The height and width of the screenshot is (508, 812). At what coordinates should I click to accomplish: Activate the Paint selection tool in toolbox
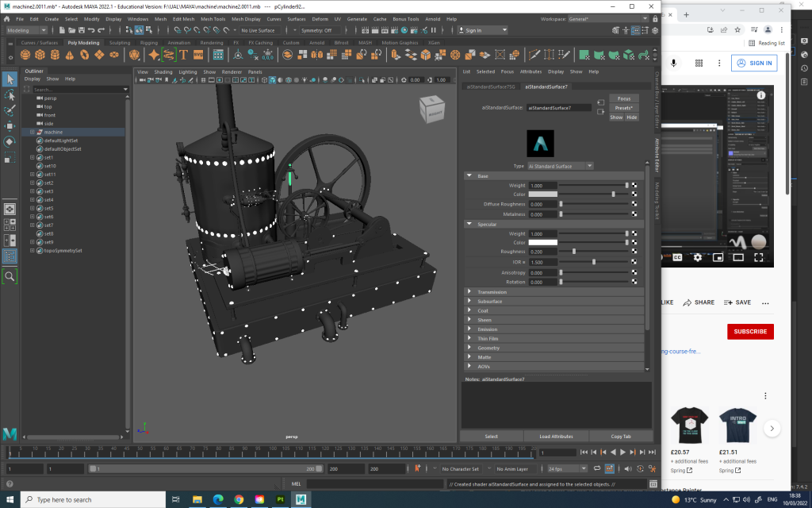[10, 110]
